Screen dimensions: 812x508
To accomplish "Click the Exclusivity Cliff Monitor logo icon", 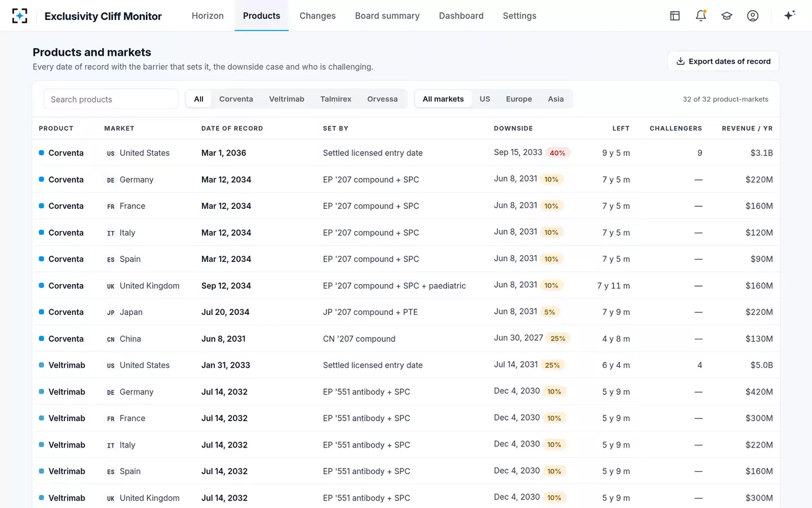I will click(x=20, y=16).
